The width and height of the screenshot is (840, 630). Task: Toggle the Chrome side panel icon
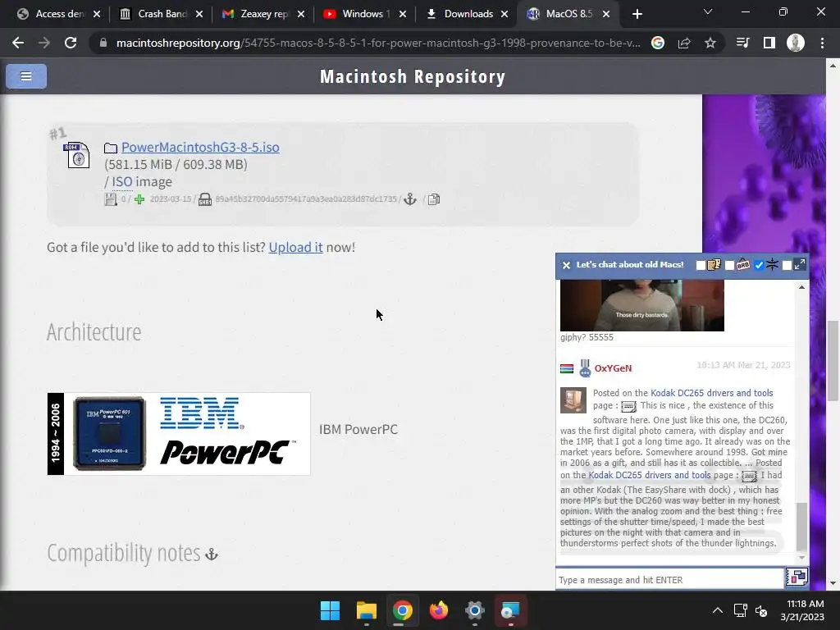(x=769, y=43)
